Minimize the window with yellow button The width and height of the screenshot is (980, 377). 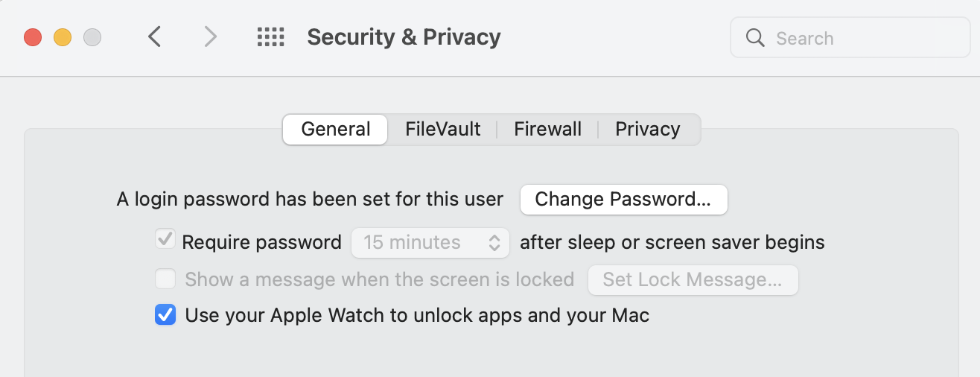point(63,37)
